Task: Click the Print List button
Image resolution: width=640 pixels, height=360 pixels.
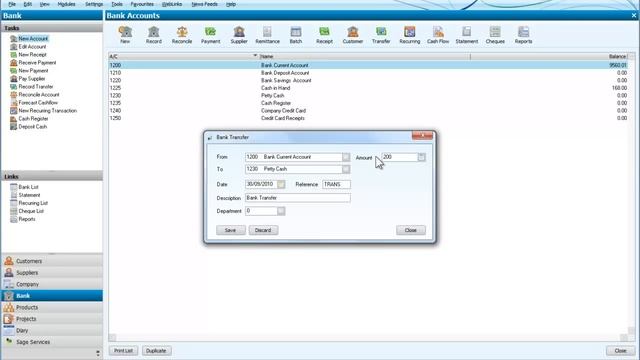Action: coord(123,351)
